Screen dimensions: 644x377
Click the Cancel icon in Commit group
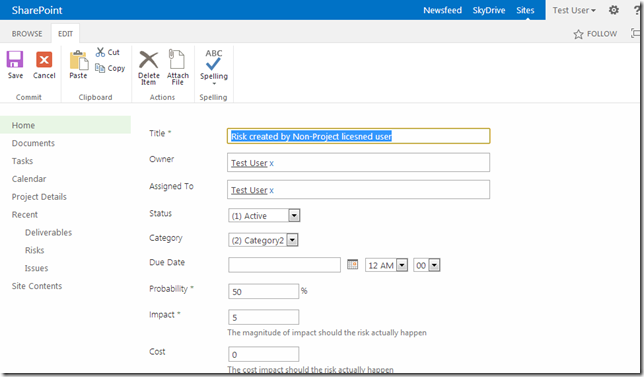(x=44, y=60)
